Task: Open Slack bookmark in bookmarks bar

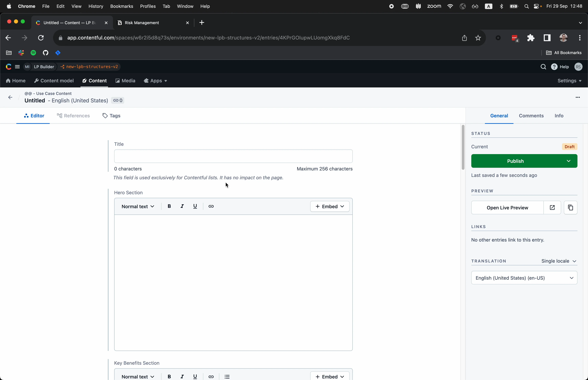Action: [x=21, y=53]
